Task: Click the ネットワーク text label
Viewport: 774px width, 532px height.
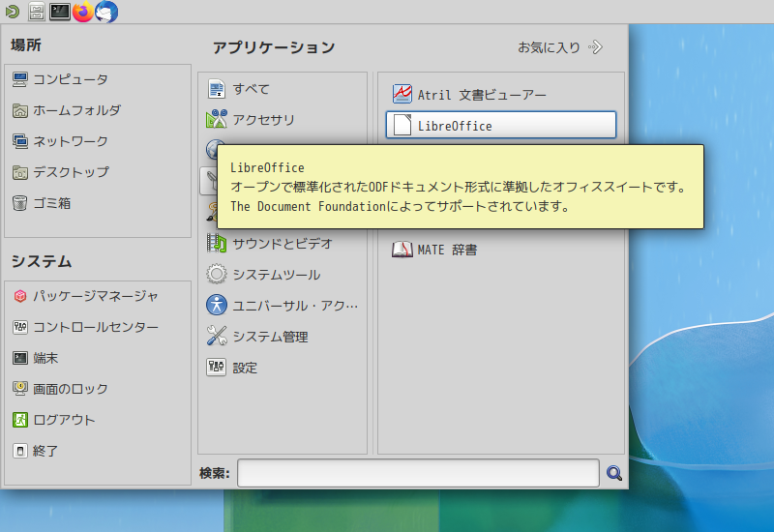Action: point(71,141)
